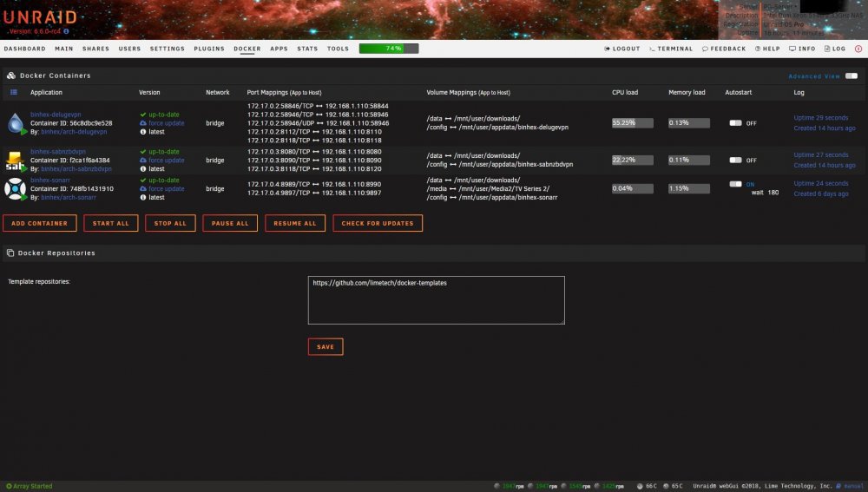868x492 pixels.
Task: Click the binhex-sonarr container icon
Action: (x=16, y=188)
